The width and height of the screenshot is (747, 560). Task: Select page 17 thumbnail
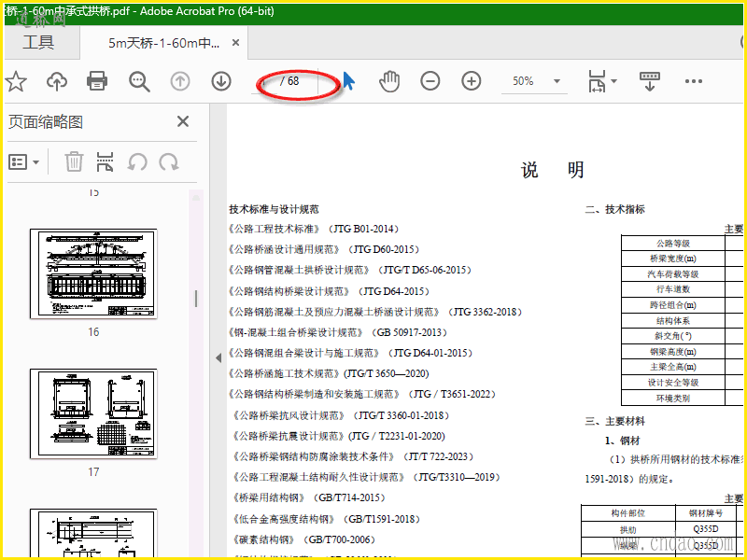[93, 413]
